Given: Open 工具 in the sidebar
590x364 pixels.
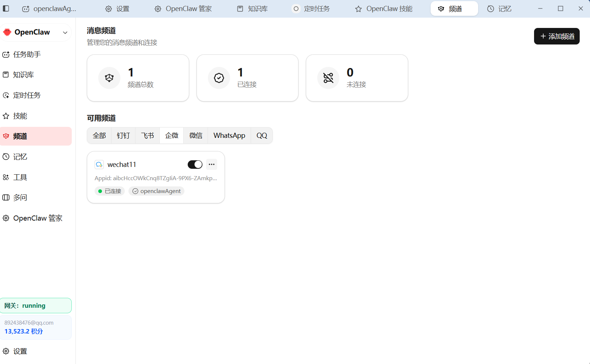Looking at the screenshot, I should 36,177.
